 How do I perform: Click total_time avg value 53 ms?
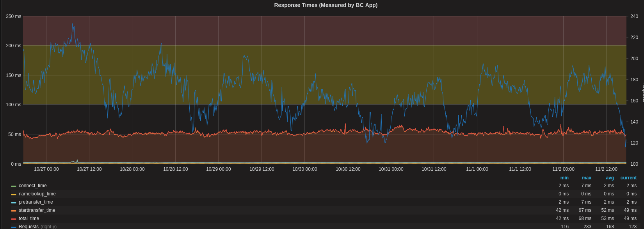coord(608,218)
